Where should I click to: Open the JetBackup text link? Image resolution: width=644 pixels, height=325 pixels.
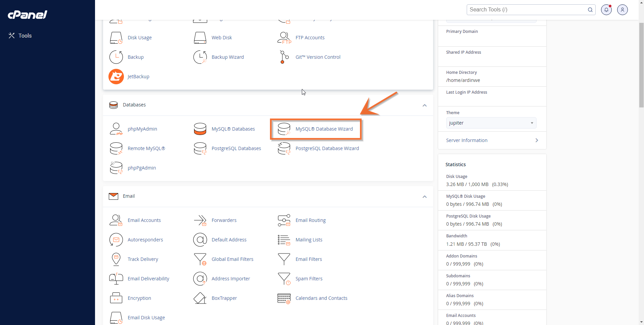pyautogui.click(x=138, y=77)
